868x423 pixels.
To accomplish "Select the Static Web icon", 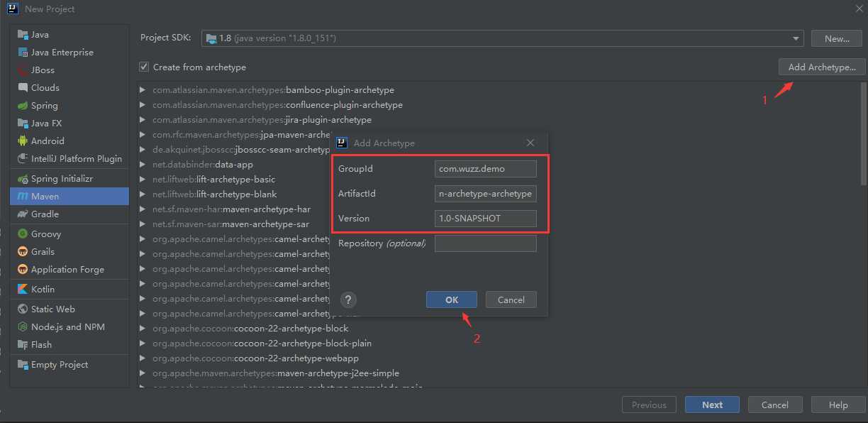I will (23, 309).
